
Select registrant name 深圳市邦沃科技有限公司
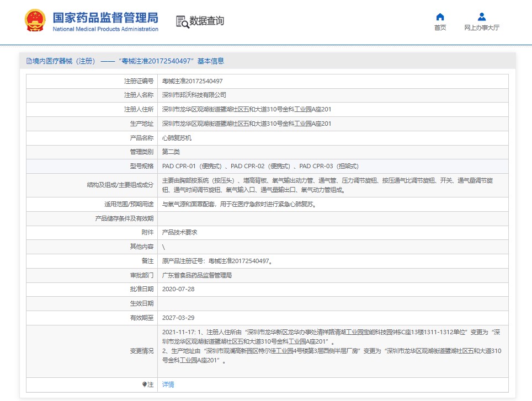click(x=194, y=95)
